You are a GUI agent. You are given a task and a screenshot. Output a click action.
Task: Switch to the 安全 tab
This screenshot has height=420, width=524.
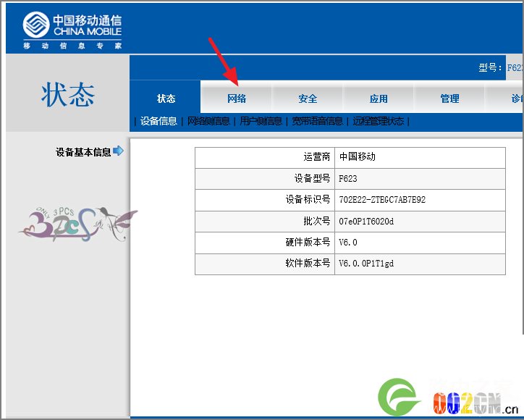point(308,98)
